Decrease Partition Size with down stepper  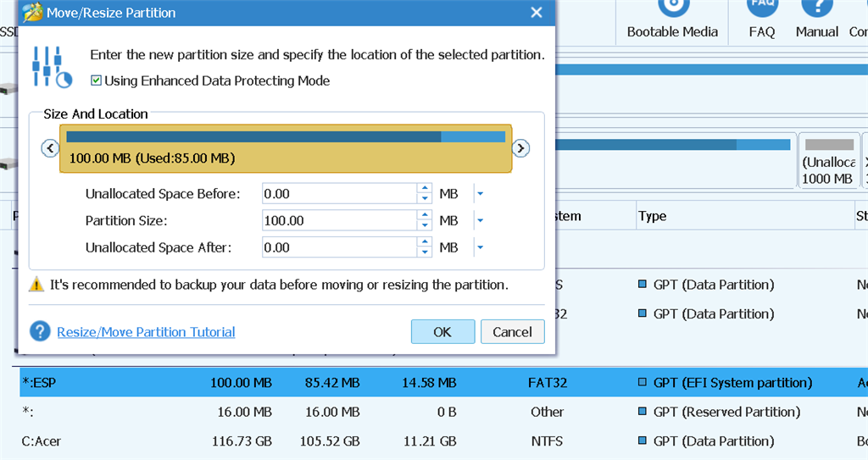coord(425,225)
